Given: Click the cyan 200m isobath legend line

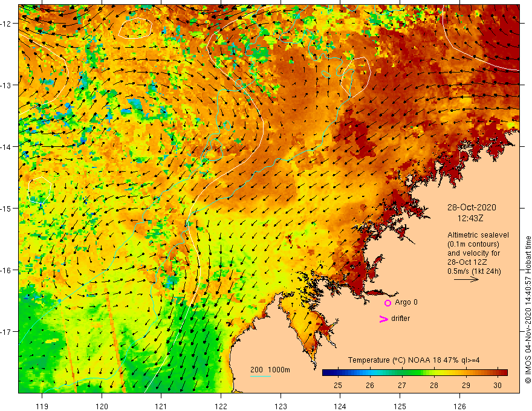Looking at the screenshot, I should click(260, 377).
